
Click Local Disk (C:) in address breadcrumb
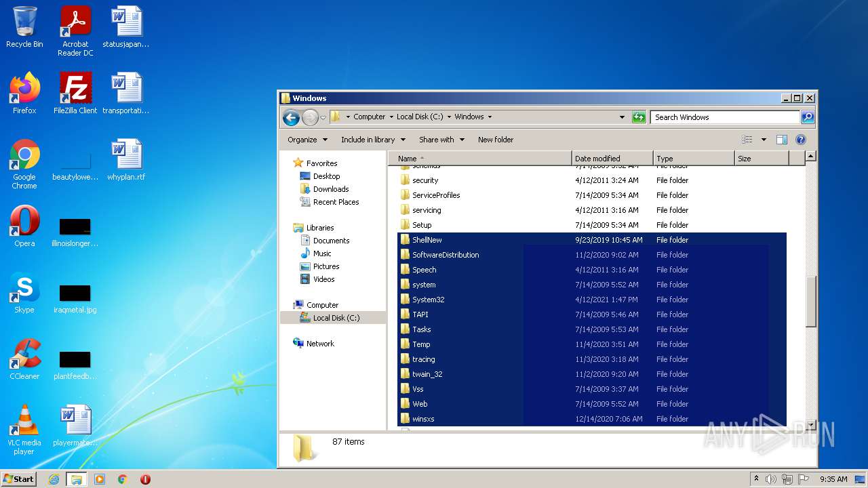420,117
